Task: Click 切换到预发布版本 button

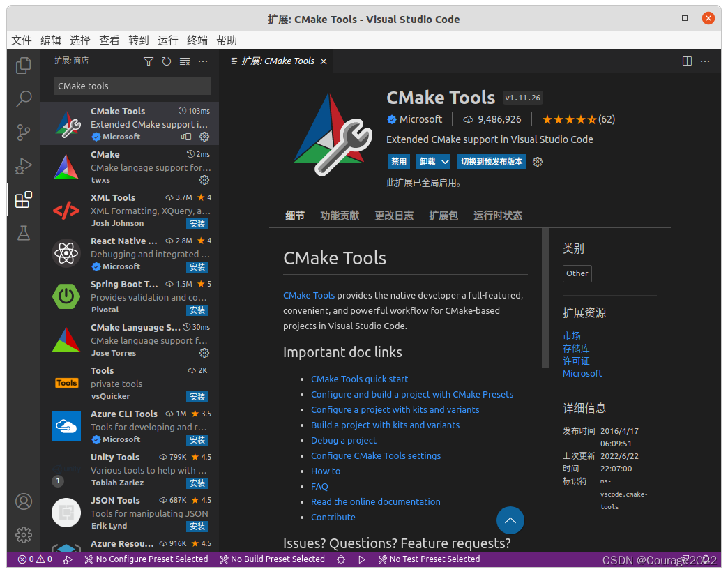Action: 492,162
